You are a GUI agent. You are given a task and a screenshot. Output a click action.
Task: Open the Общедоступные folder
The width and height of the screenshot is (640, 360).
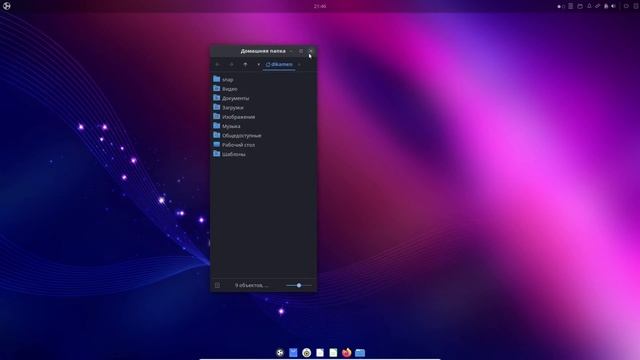(x=237, y=136)
